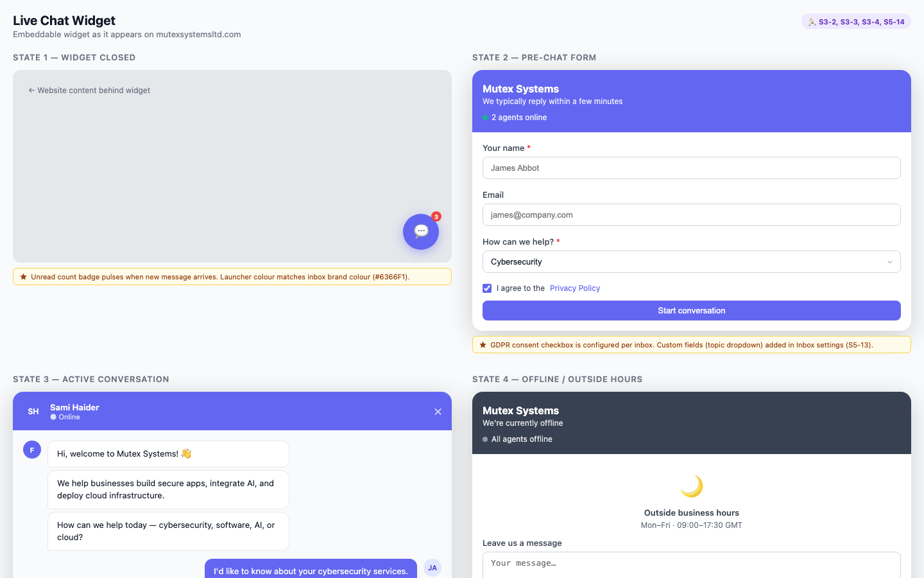Screen dimensions: 924x578
Task: Click the Sami Haider agent name
Action: pyautogui.click(x=74, y=407)
